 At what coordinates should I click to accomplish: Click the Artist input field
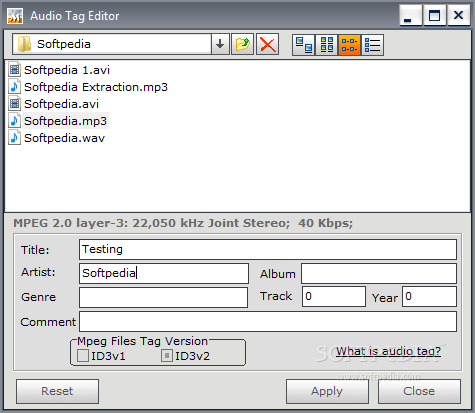[164, 273]
